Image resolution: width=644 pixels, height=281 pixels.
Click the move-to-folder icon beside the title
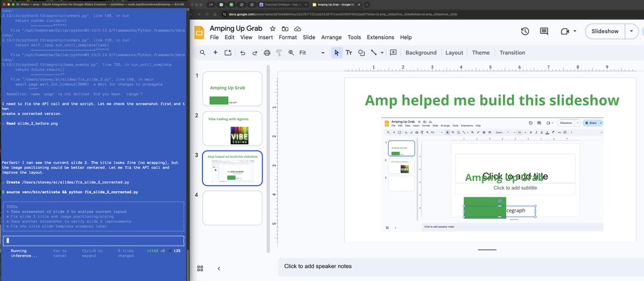click(x=285, y=28)
